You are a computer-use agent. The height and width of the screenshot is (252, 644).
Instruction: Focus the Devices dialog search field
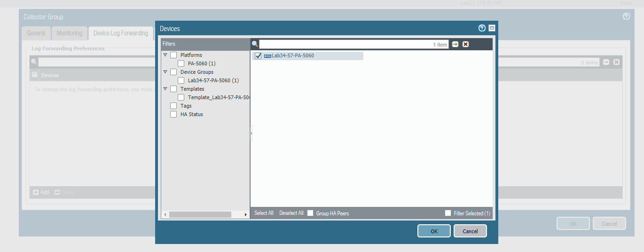click(x=354, y=44)
